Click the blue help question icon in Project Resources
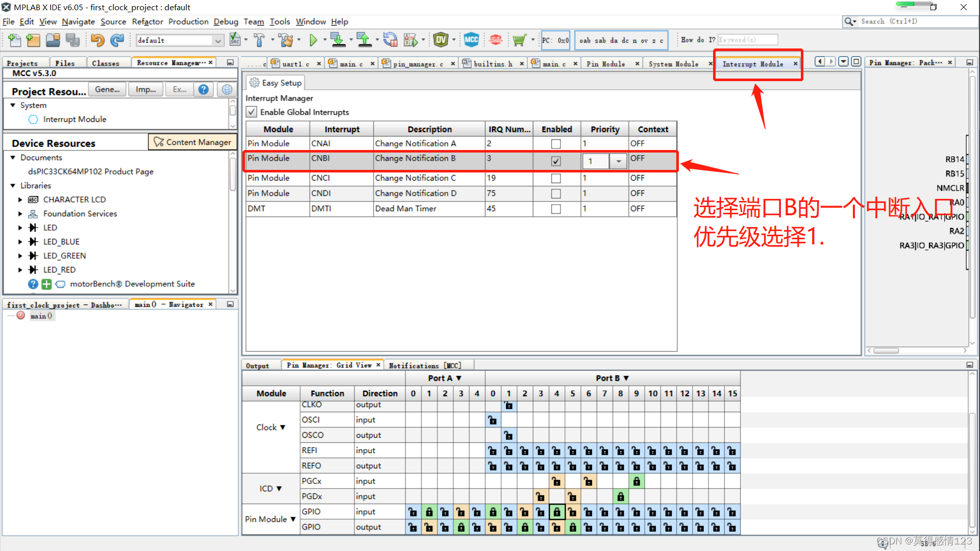The width and height of the screenshot is (980, 551). click(204, 90)
